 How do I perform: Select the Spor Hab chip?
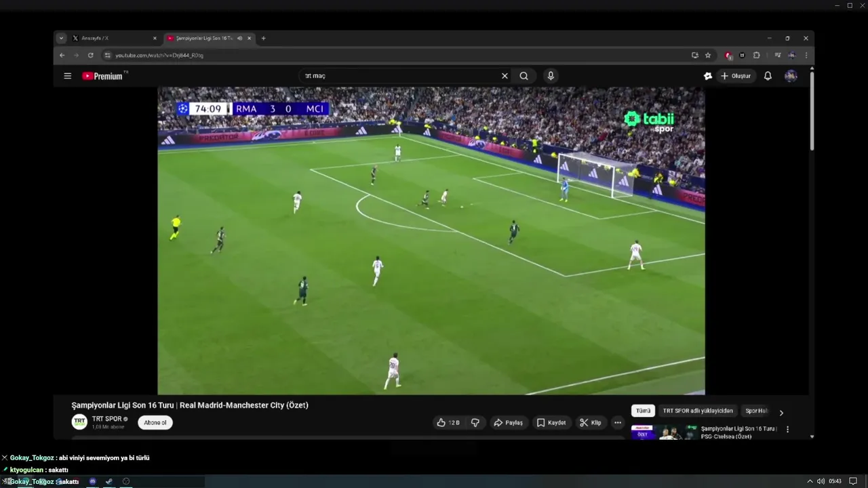point(756,411)
